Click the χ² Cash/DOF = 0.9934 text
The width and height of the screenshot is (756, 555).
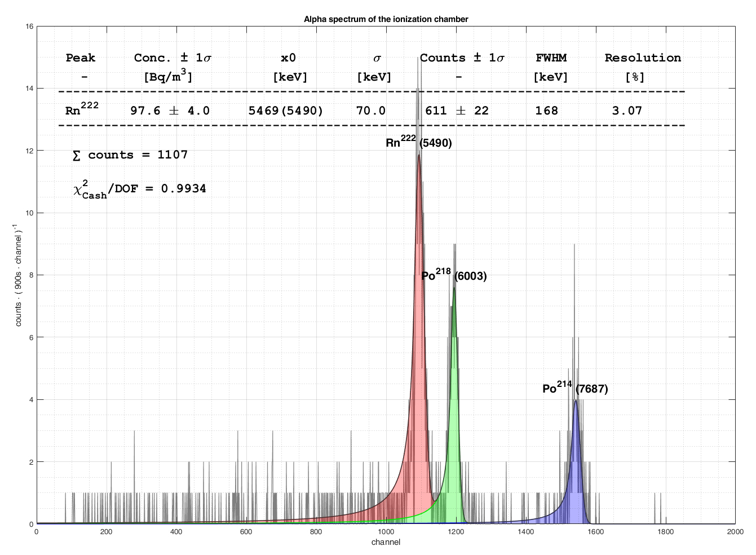click(139, 190)
